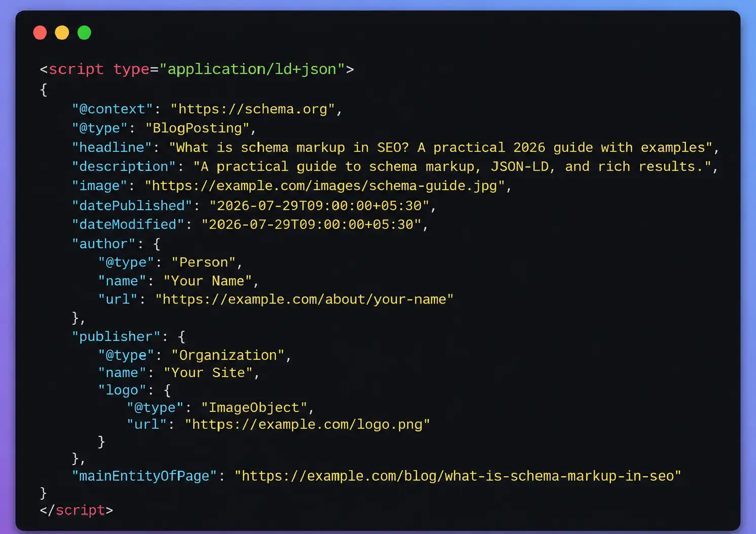
Task: Click the "headline" key
Action: [x=111, y=147]
